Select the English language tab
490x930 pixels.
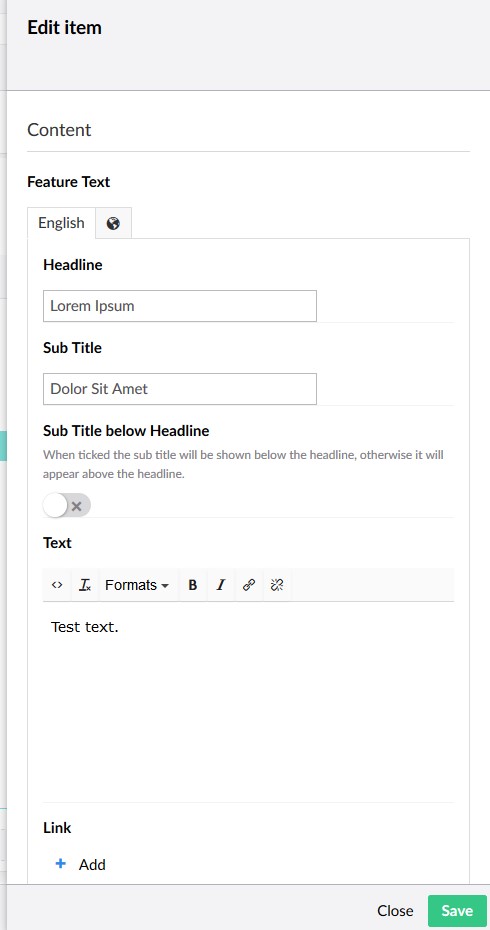(x=61, y=223)
